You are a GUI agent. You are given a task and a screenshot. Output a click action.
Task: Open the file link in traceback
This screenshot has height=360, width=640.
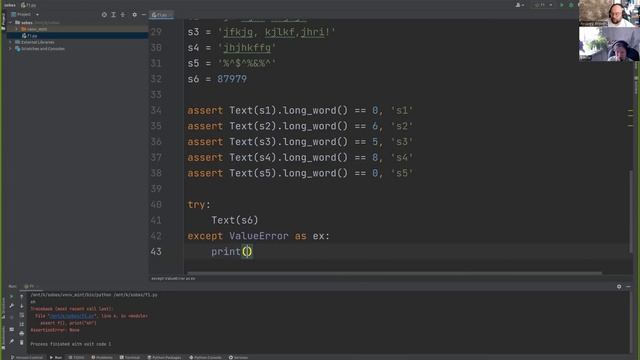point(72,316)
